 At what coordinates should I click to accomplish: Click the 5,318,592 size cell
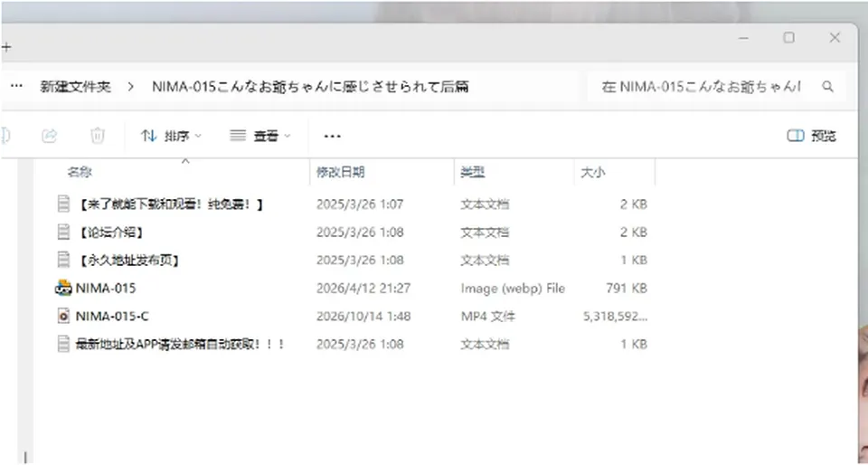click(615, 316)
